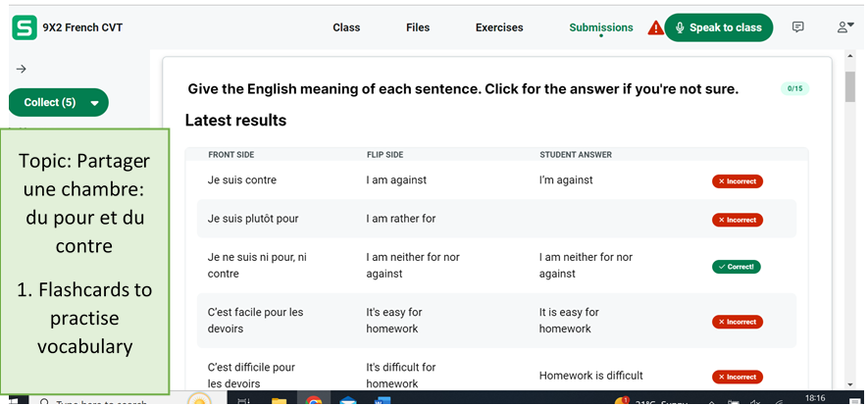
Task: Switch to the Class tab
Action: pyautogui.click(x=346, y=27)
